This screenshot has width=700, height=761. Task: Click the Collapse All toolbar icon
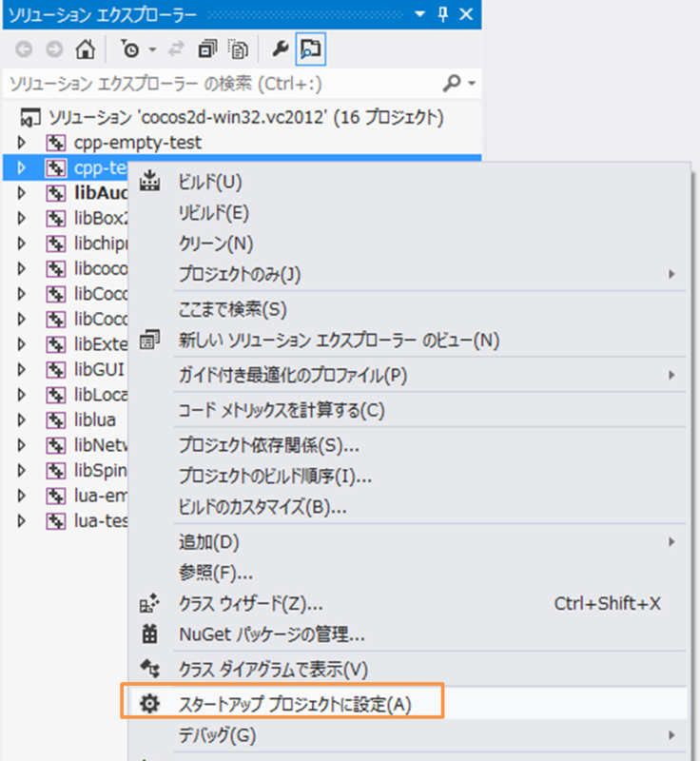coord(207,49)
